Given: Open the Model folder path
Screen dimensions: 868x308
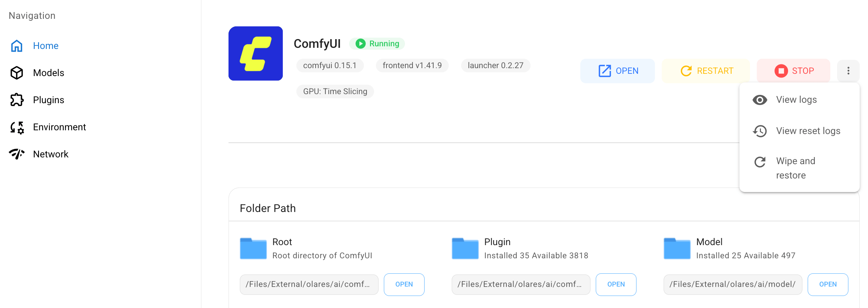Looking at the screenshot, I should click(x=828, y=284).
